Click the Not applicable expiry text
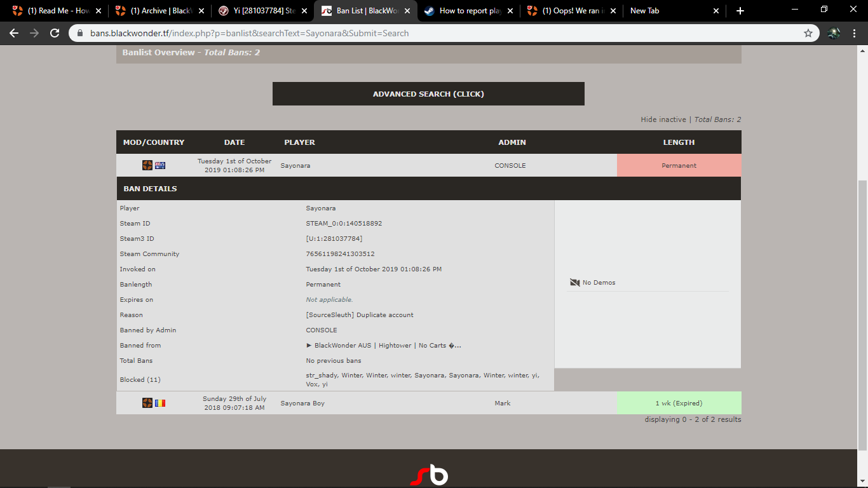Viewport: 868px width, 488px height. [329, 300]
